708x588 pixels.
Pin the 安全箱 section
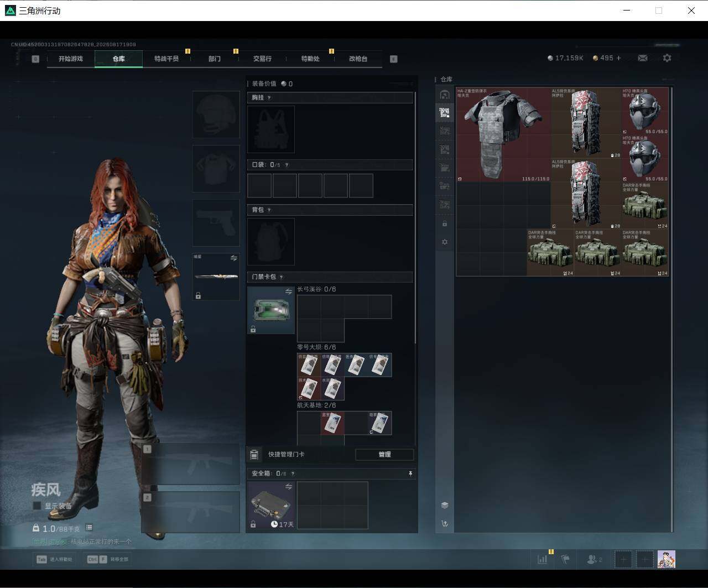point(410,474)
